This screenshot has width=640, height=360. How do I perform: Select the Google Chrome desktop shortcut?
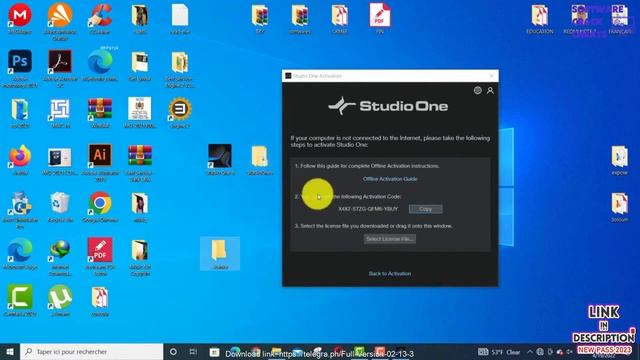coord(100,207)
